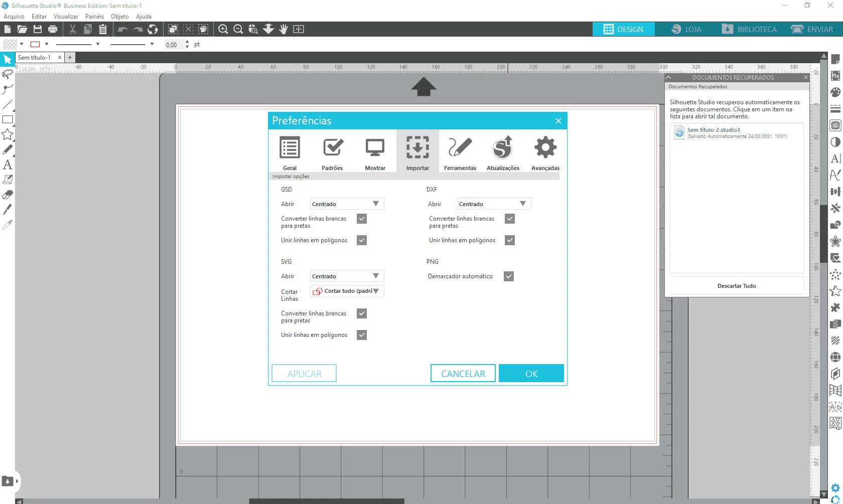
Task: Click the APLICAR button
Action: click(x=304, y=374)
